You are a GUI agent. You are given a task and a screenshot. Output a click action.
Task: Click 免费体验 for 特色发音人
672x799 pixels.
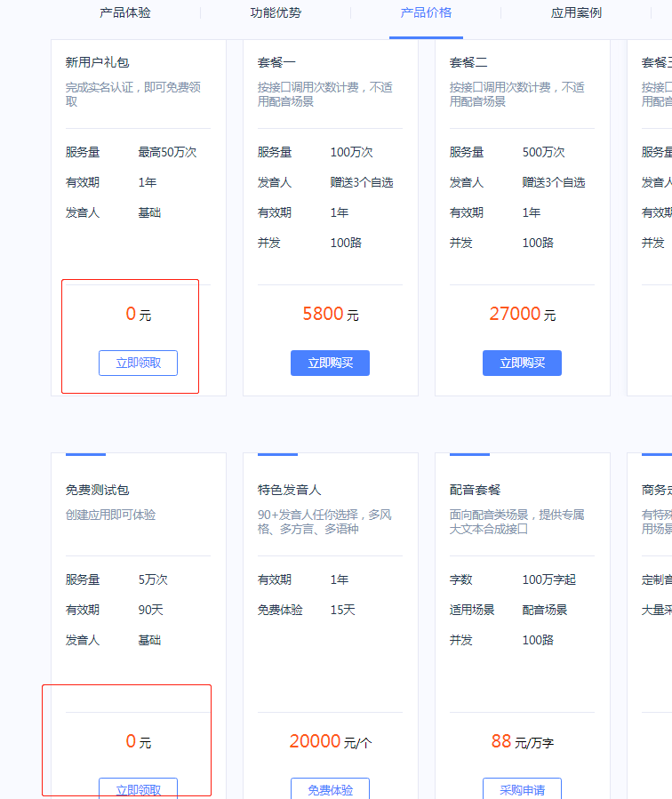pos(330,789)
